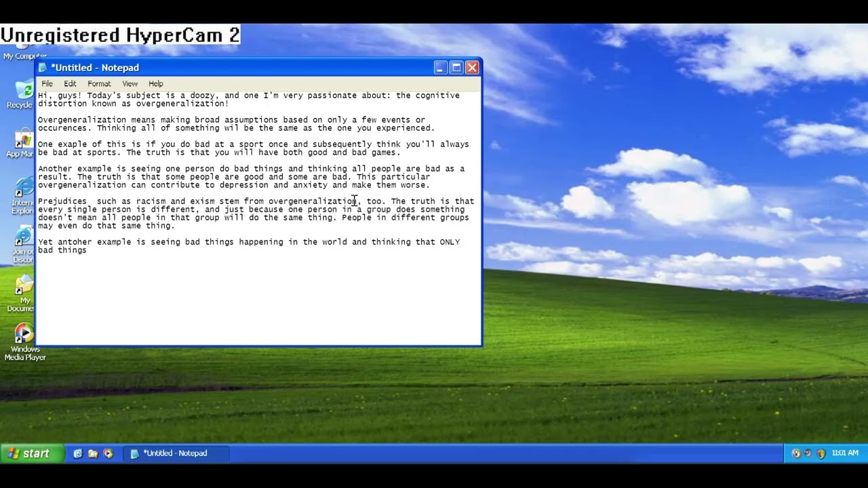868x488 pixels.
Task: Close the Untitled Notepad window
Action: pyautogui.click(x=473, y=67)
